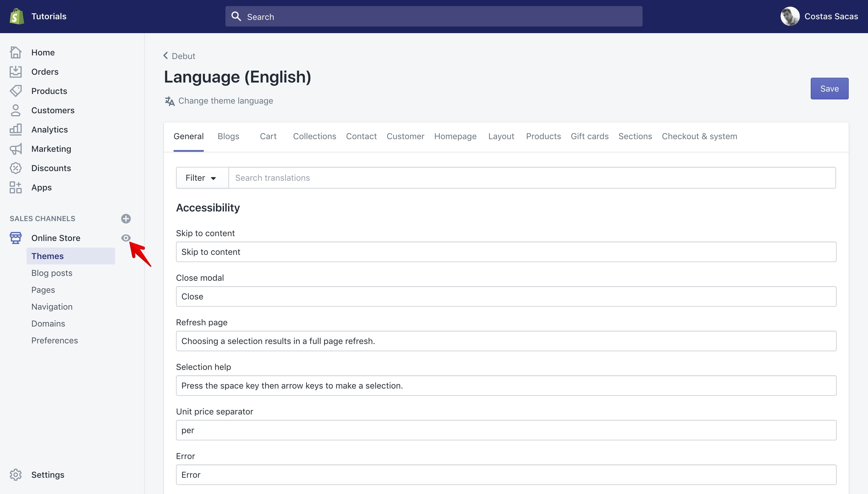Focus the Search translations field

532,178
